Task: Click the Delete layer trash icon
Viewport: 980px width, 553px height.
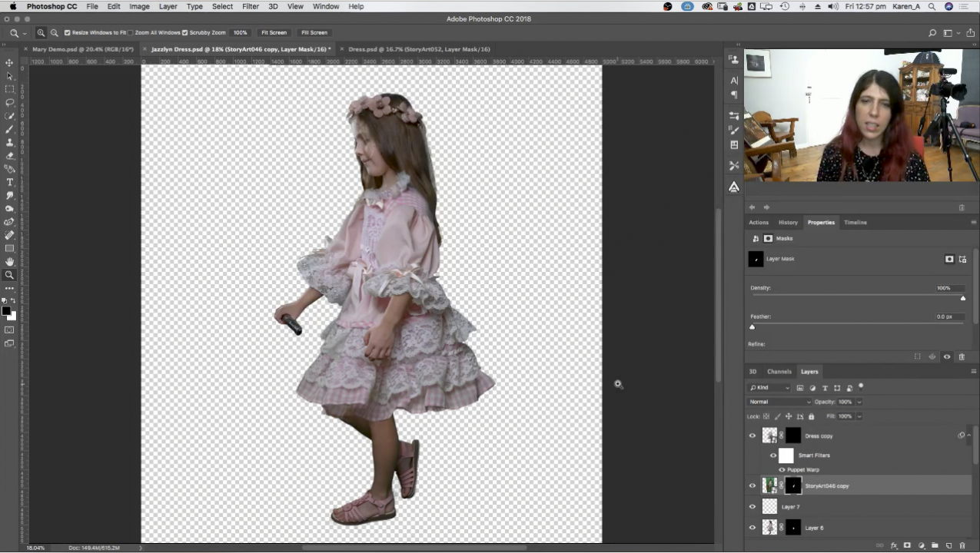Action: click(963, 545)
